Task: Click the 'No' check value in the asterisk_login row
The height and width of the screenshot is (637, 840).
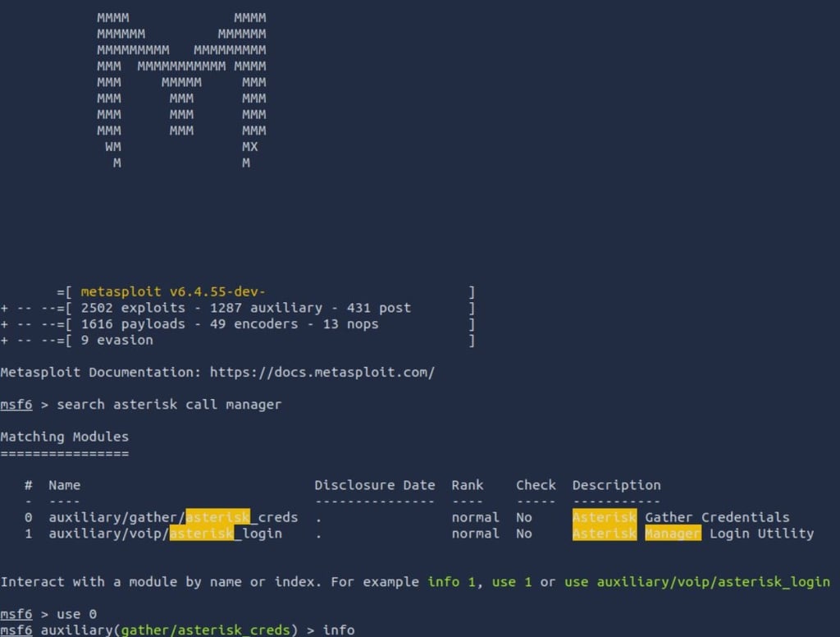Action: pos(524,534)
